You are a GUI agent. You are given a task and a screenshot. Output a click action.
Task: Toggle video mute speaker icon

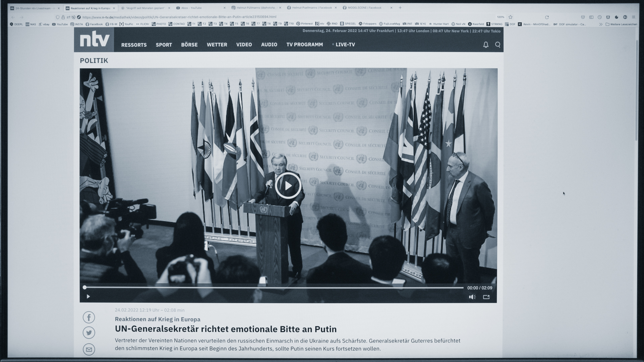click(x=472, y=297)
